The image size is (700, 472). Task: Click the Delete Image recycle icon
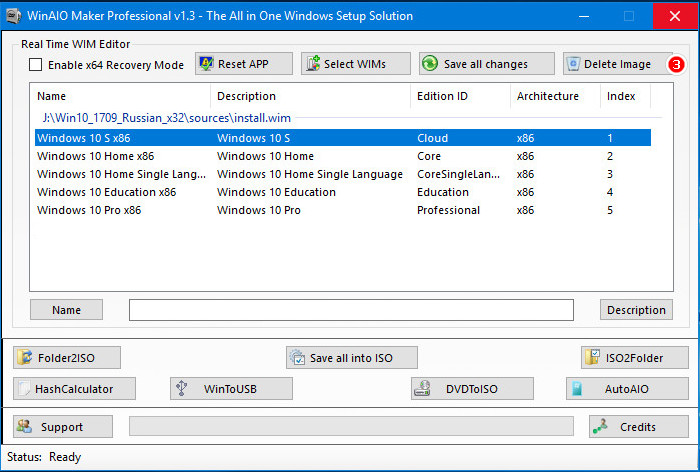573,64
